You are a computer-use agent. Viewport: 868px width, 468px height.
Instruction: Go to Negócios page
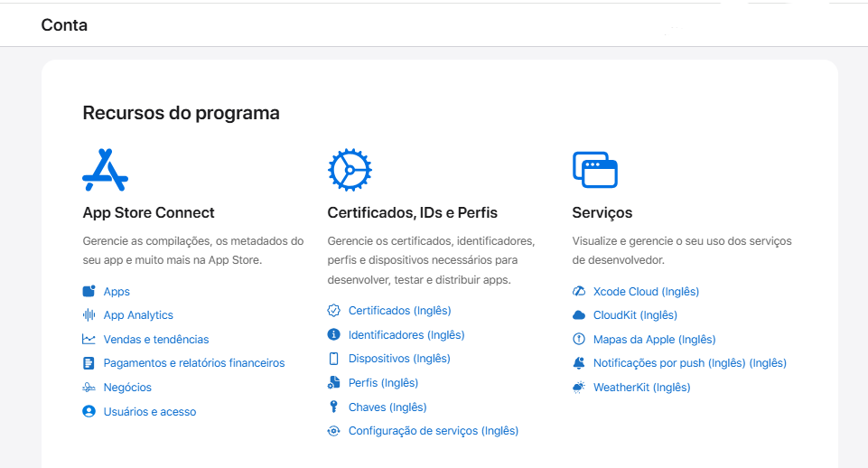pyautogui.click(x=127, y=388)
